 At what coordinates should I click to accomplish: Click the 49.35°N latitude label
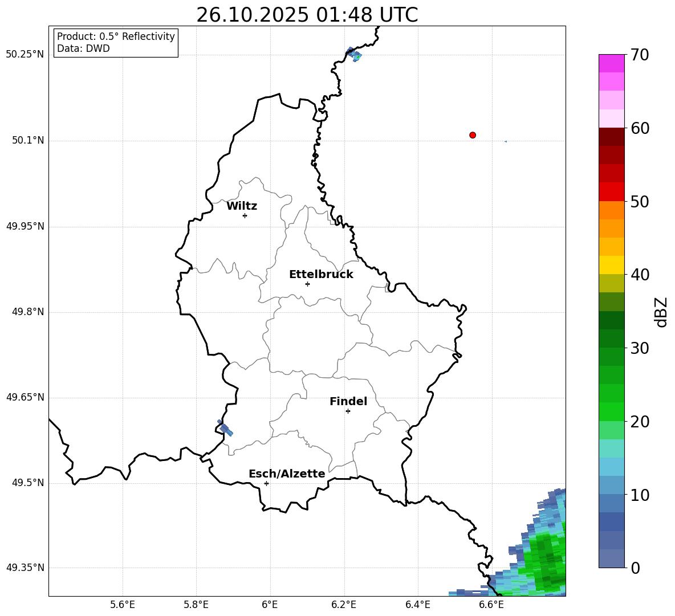25,568
